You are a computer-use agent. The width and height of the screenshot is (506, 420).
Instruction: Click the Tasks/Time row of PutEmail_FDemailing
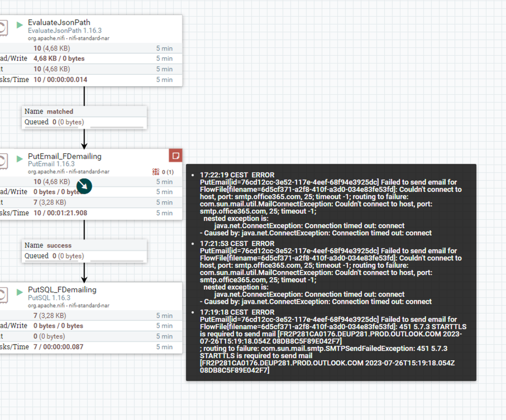pos(91,213)
